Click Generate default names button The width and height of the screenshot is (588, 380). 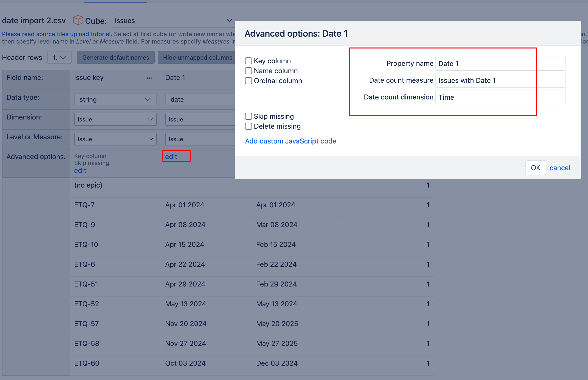pyautogui.click(x=116, y=57)
